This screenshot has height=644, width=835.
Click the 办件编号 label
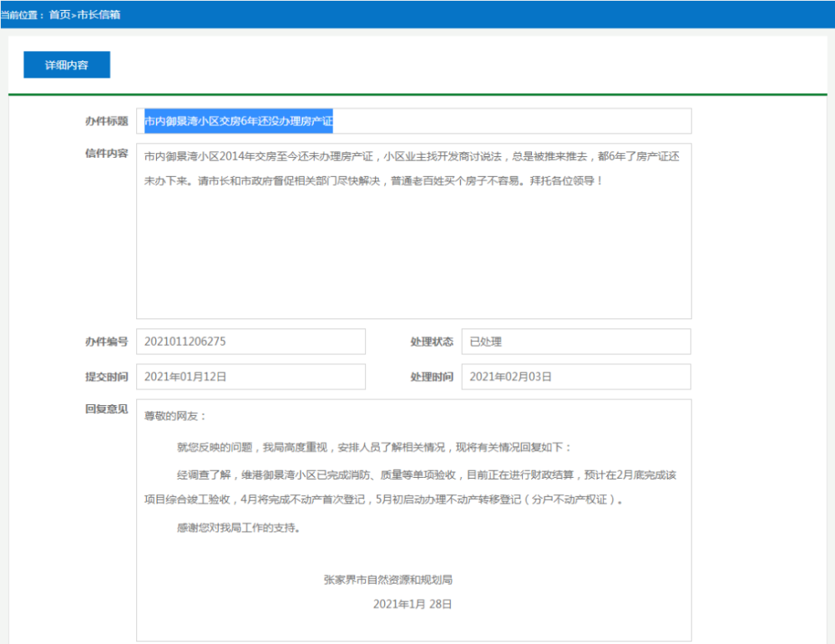coord(107,342)
